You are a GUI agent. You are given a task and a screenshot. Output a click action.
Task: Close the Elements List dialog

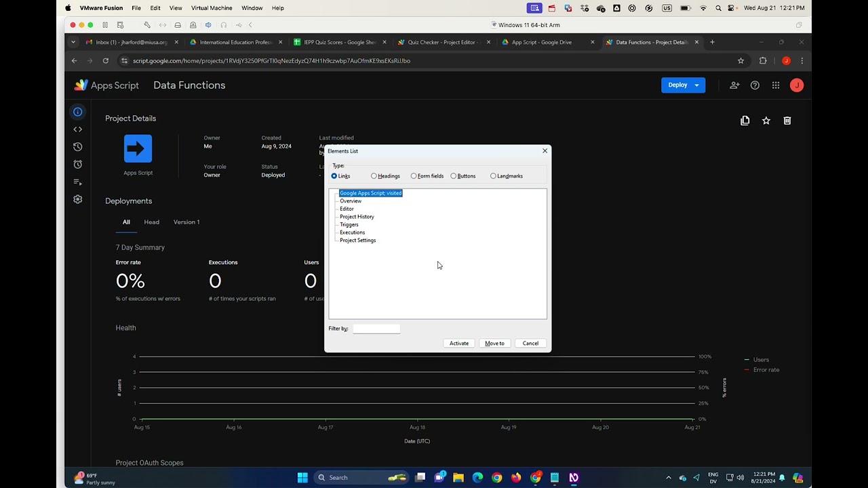tap(545, 151)
